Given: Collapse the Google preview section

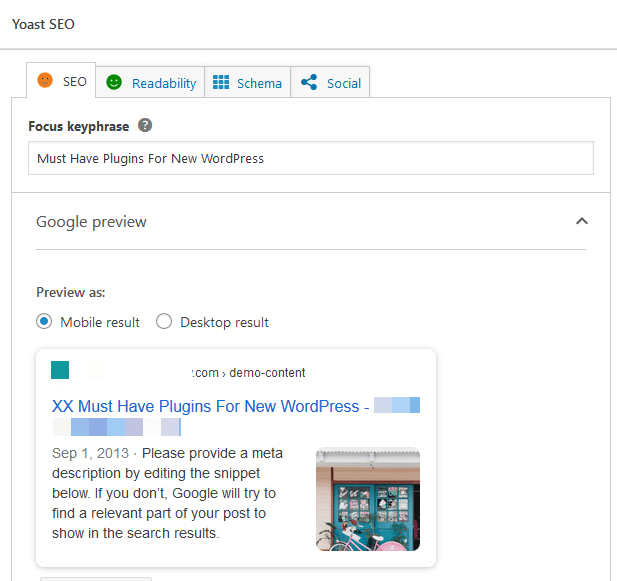Looking at the screenshot, I should (582, 221).
